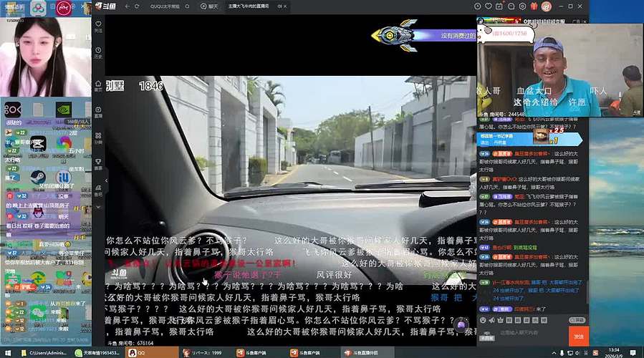Open Categories grid icon in sidebar
The height and width of the screenshot is (358, 644).
[98, 137]
